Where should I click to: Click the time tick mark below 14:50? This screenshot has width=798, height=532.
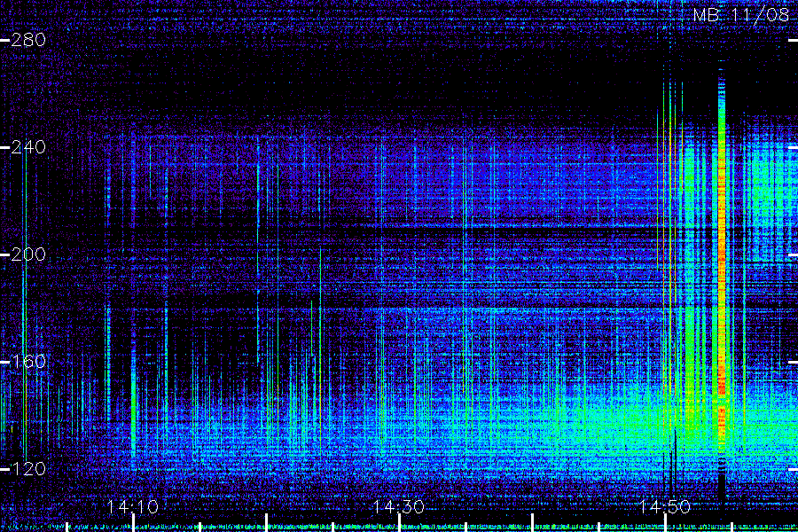665,523
